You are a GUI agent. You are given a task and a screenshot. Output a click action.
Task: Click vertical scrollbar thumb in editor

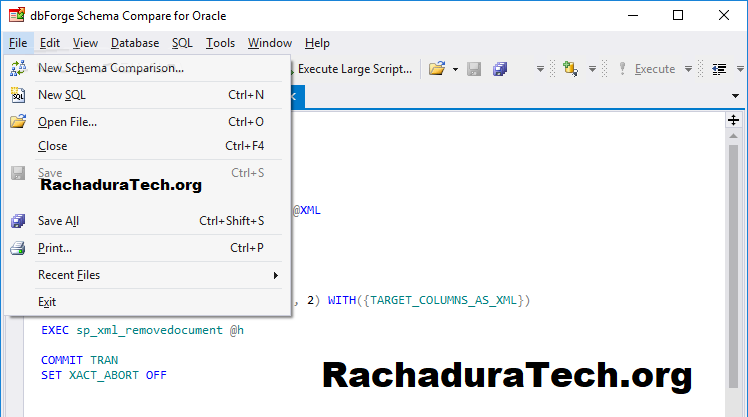pyautogui.click(x=734, y=267)
